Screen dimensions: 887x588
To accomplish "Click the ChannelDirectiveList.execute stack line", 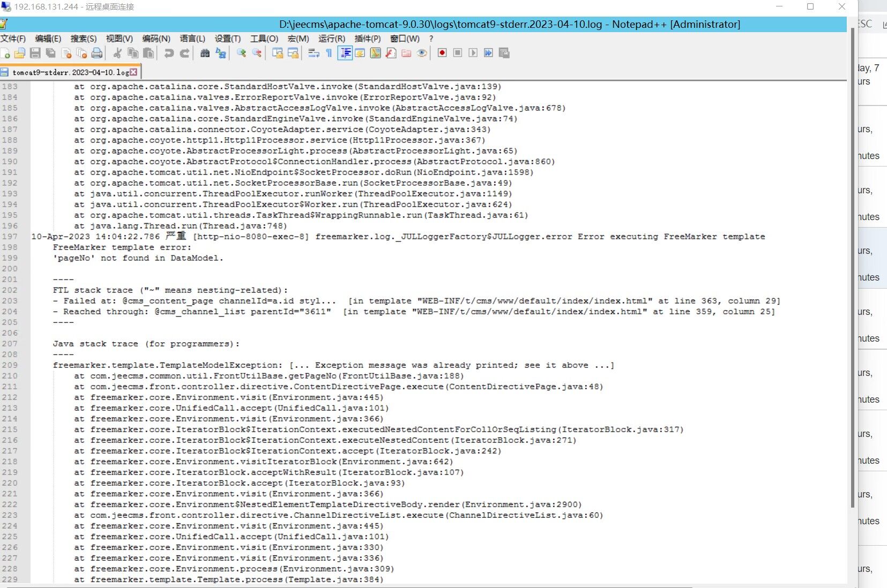I will pos(339,515).
